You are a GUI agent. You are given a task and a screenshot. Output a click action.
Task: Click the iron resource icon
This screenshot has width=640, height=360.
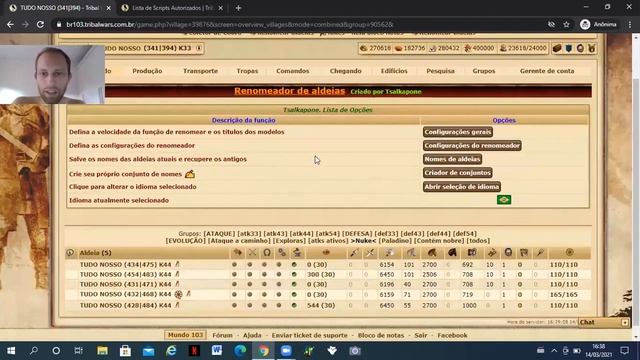[433, 48]
